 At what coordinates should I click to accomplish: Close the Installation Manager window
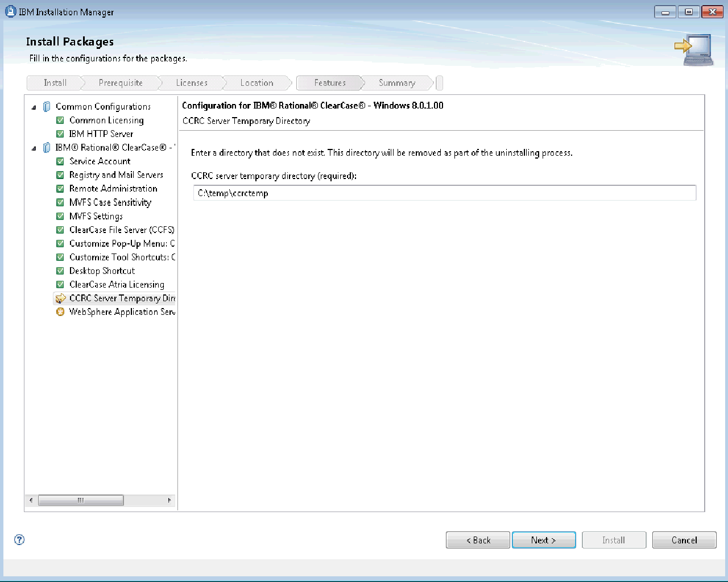712,12
